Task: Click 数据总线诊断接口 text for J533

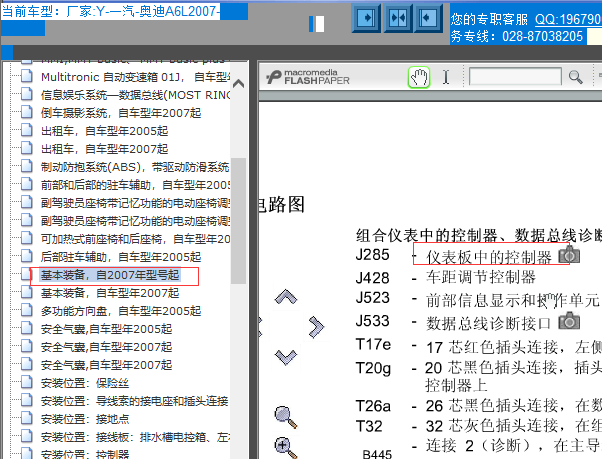Action: point(488,324)
